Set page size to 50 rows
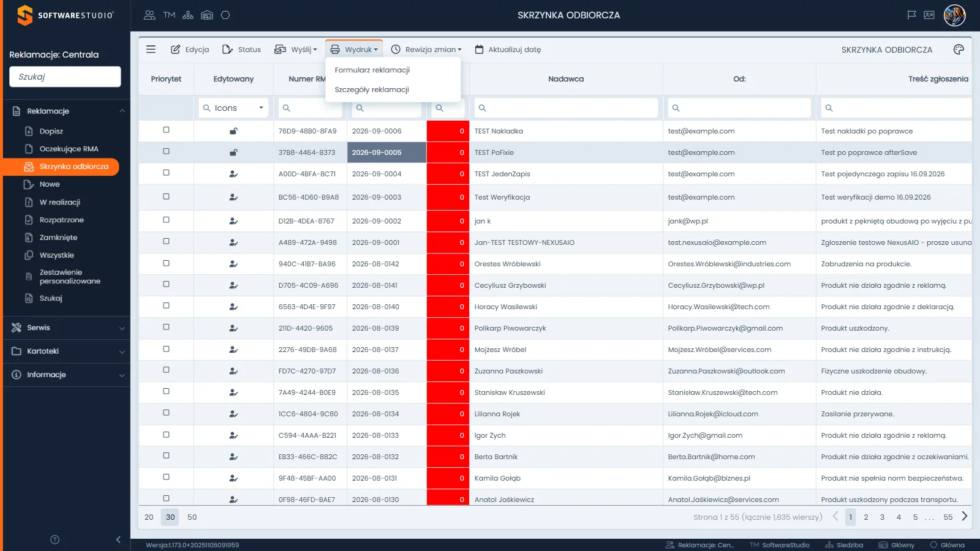Screen dimensions: 980x551 click(192, 517)
